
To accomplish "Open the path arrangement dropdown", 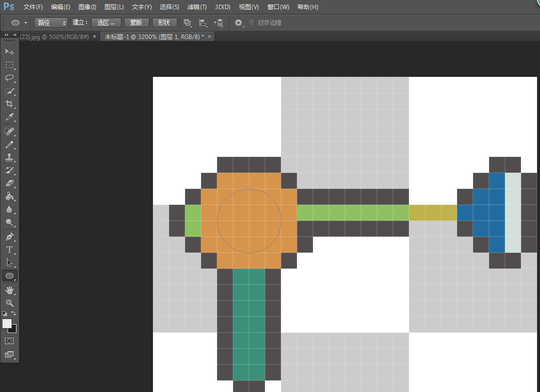I will [218, 22].
